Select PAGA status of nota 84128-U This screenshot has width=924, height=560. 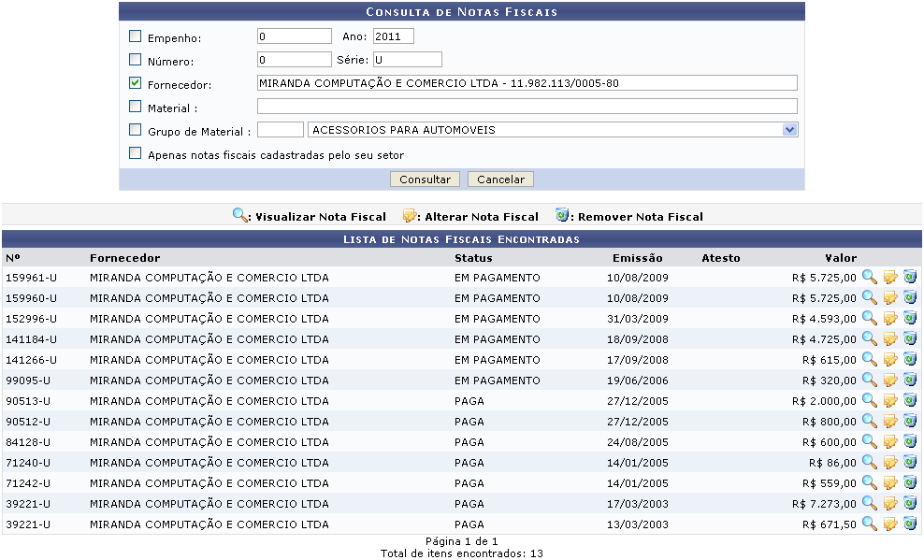click(x=469, y=442)
